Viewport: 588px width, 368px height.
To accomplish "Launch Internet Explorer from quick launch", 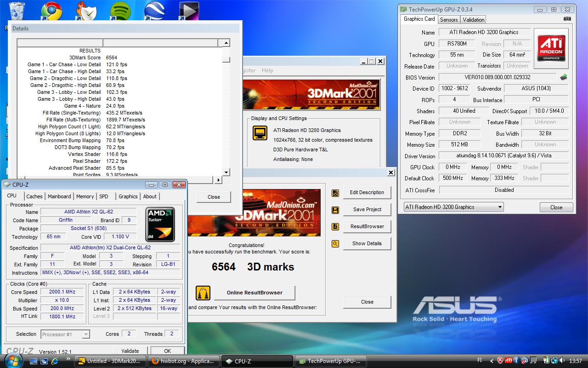I will coord(55,361).
